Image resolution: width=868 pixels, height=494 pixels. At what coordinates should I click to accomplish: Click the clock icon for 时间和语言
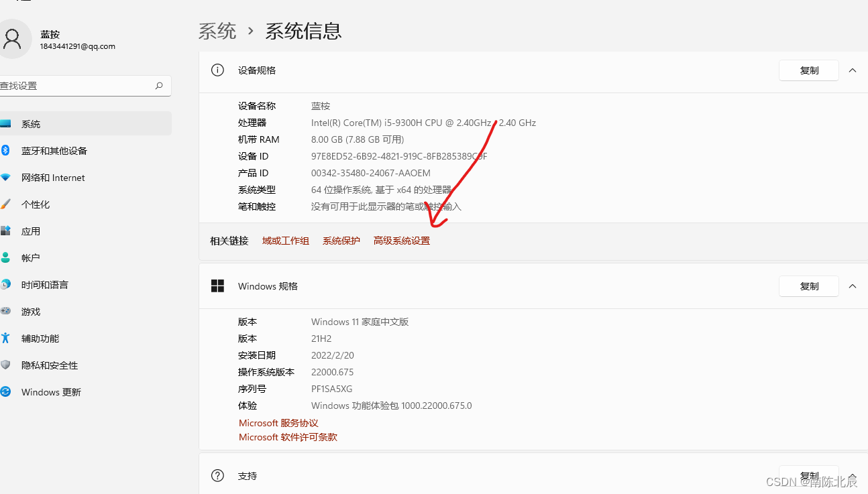click(5, 284)
